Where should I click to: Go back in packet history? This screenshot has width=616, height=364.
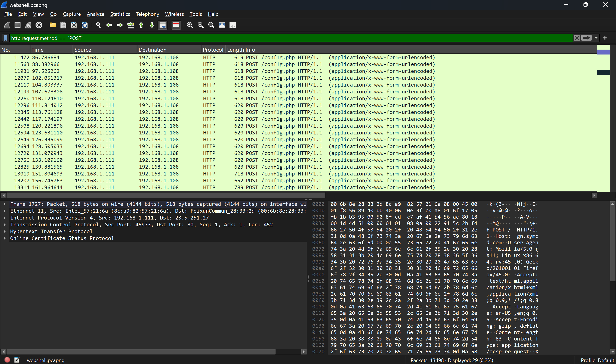(x=109, y=25)
